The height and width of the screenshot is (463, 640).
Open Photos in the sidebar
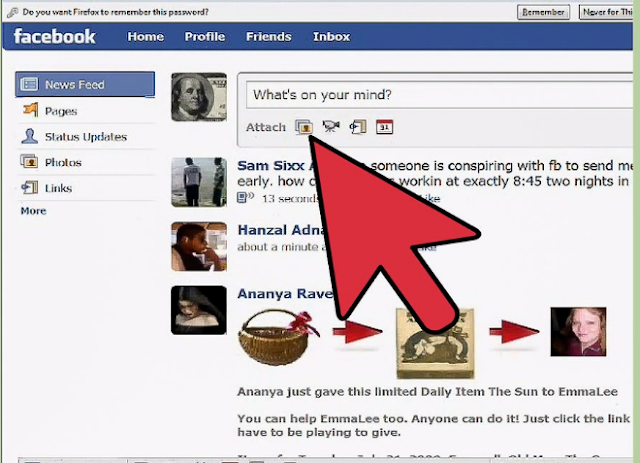pos(63,162)
